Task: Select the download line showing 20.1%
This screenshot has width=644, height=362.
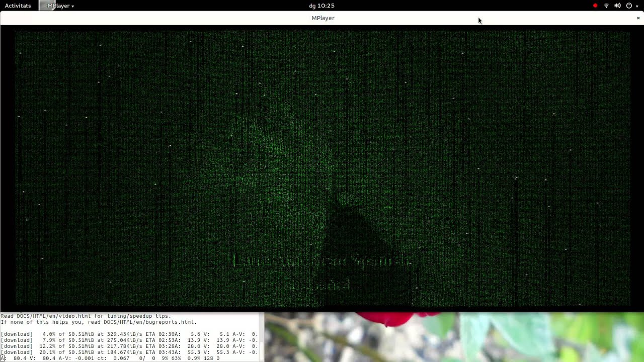Action: (130, 352)
